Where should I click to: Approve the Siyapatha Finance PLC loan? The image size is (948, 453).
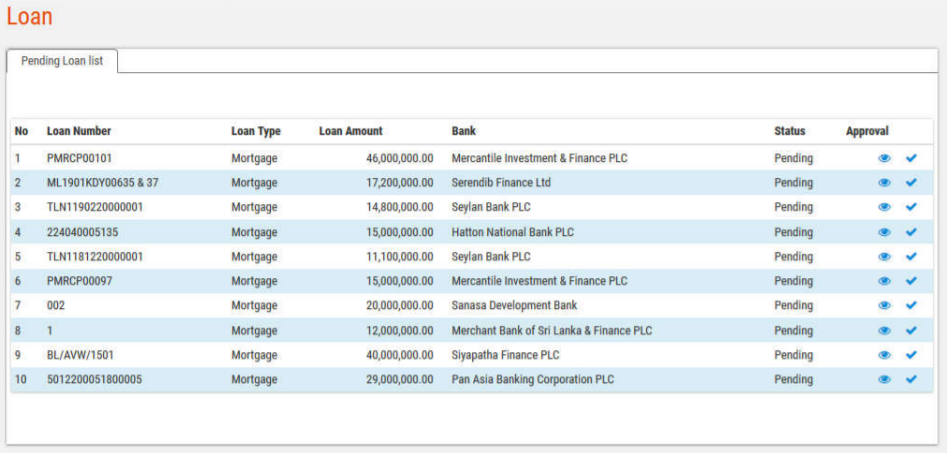(x=911, y=355)
